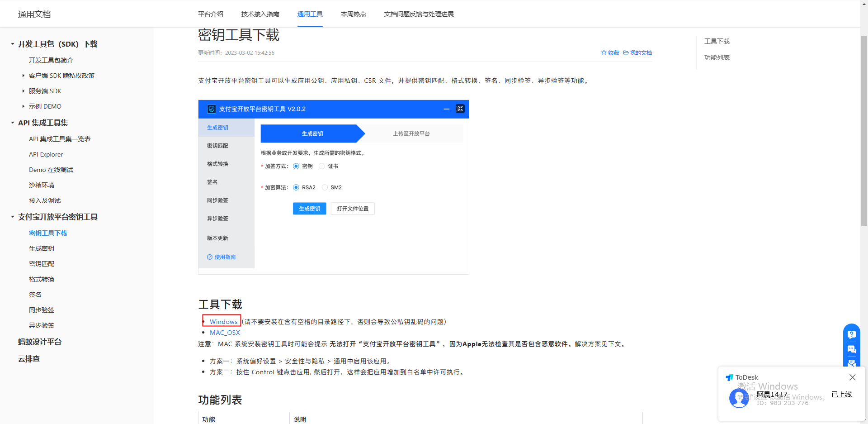This screenshot has width=868, height=424.
Task: Click the MAC_OSX download link
Action: [225, 332]
